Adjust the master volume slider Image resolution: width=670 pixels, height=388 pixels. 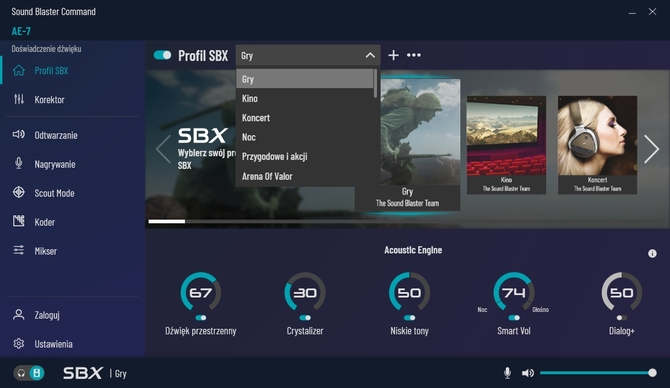click(x=597, y=373)
